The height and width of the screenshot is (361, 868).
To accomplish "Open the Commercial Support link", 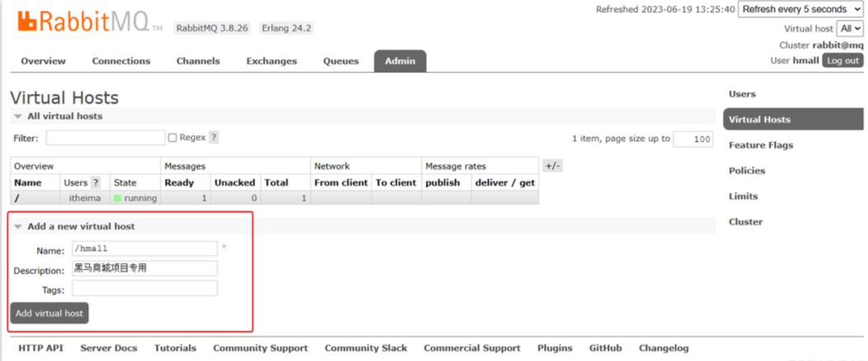I will pyautogui.click(x=472, y=349).
